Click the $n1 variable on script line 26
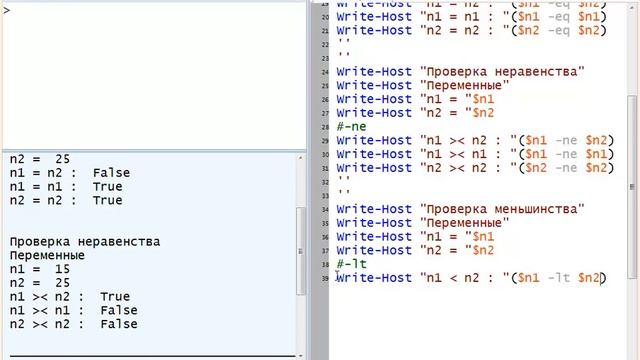This screenshot has height=360, width=640. [483, 99]
